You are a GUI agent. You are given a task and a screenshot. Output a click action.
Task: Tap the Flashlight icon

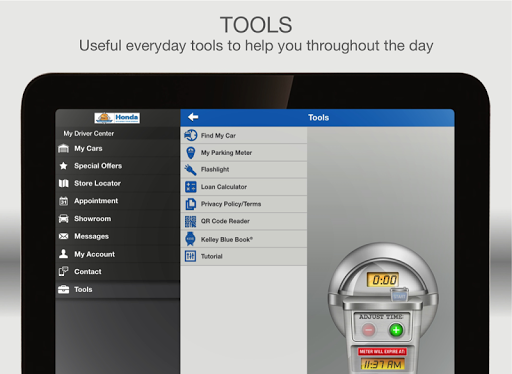[x=190, y=170]
